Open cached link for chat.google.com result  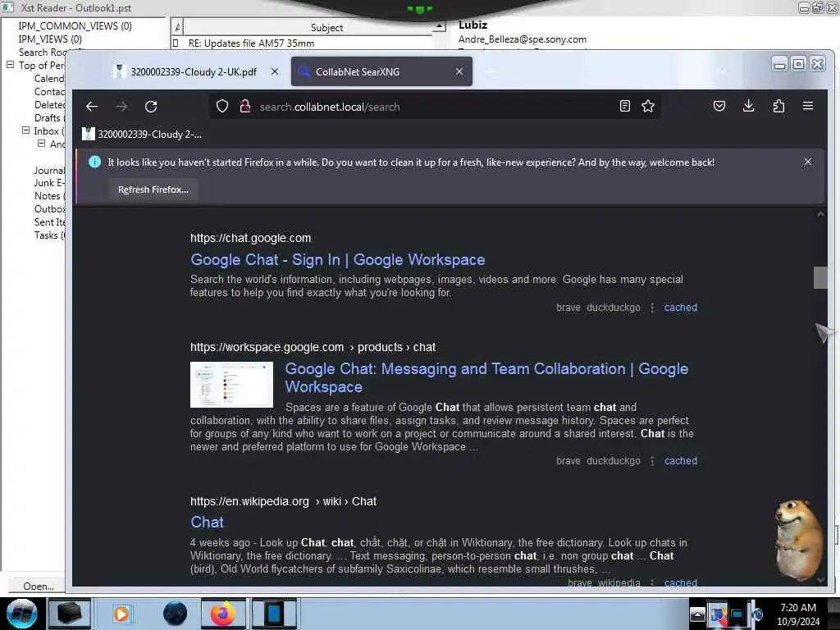pyautogui.click(x=680, y=308)
